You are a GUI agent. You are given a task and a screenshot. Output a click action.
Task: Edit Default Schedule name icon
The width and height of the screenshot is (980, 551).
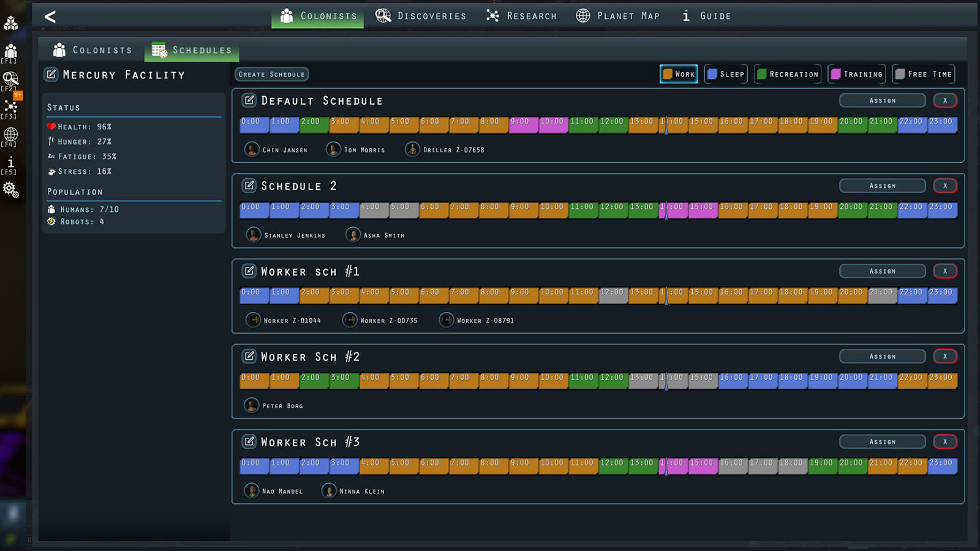coord(249,100)
